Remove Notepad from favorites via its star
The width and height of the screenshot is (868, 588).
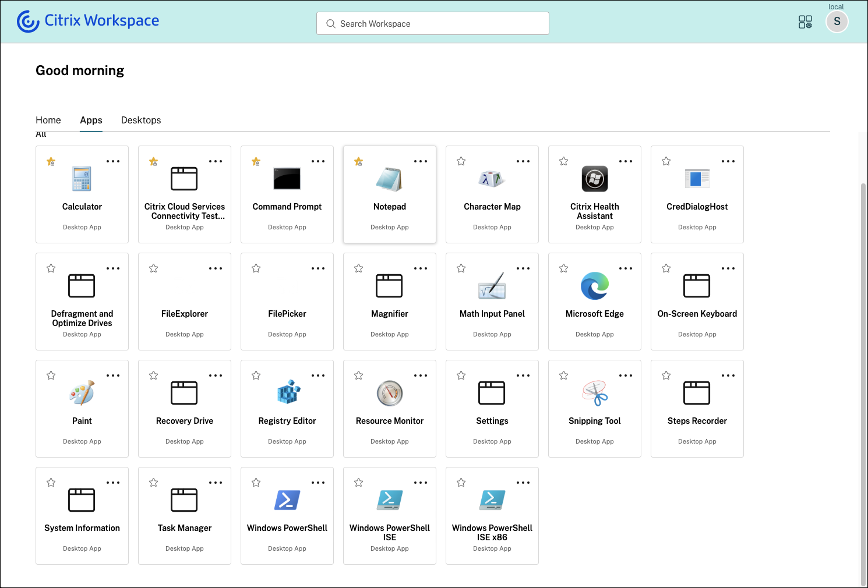pos(359,161)
